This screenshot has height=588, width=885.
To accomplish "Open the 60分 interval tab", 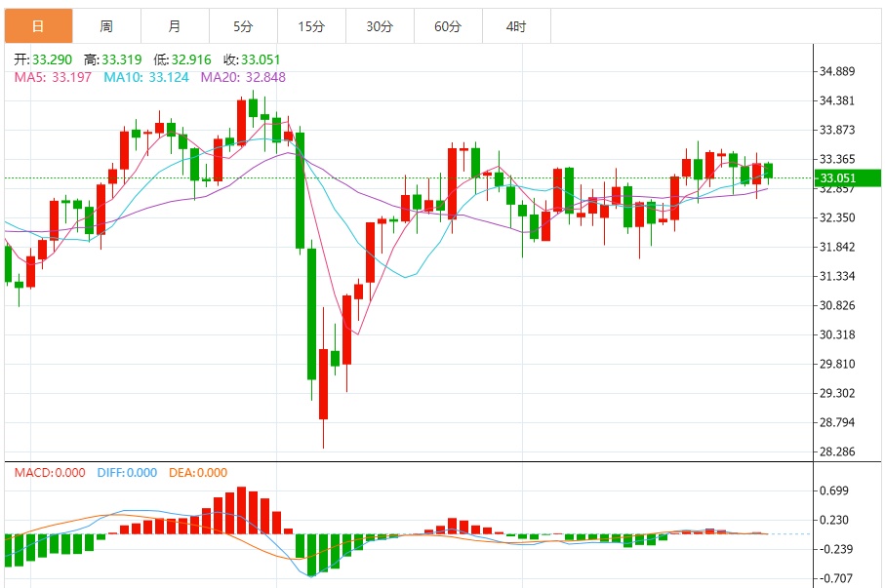I will click(x=448, y=26).
